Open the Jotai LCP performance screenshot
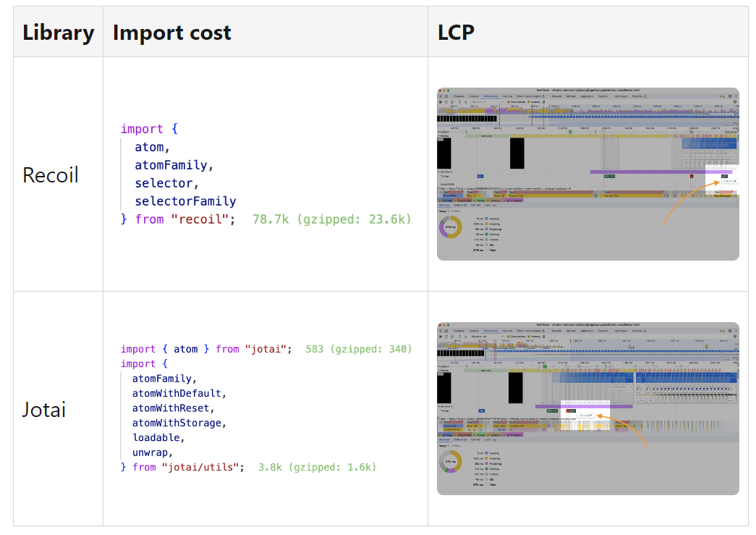Screen dimensions: 756x535 tap(587, 408)
